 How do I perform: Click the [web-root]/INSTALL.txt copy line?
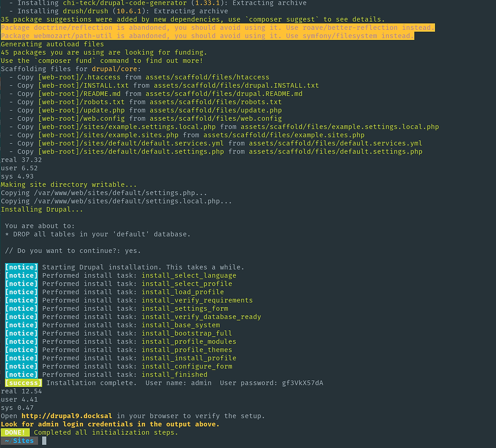tap(164, 85)
